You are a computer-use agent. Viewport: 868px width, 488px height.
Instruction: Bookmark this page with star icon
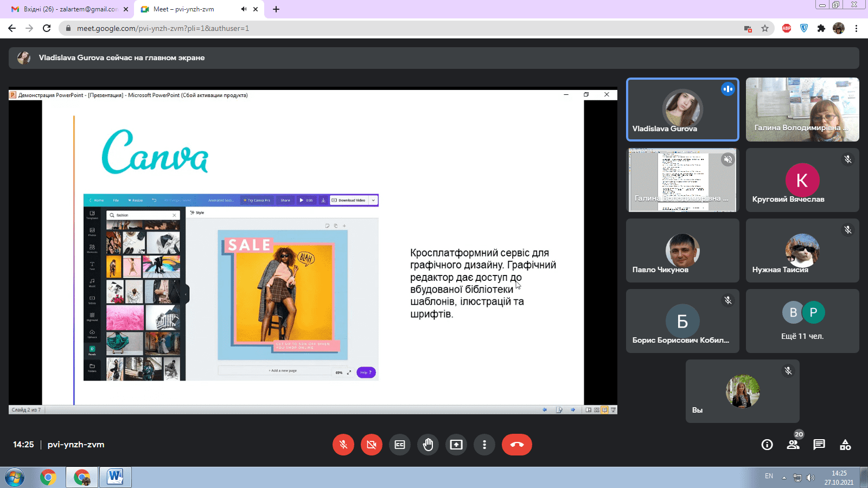tap(765, 28)
